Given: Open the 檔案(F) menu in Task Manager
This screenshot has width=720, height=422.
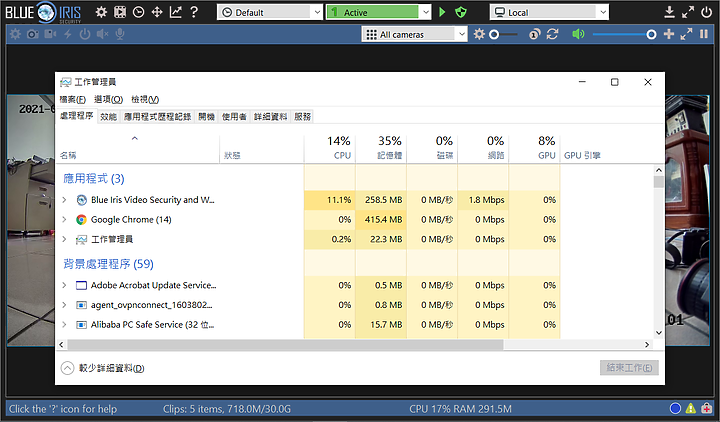Looking at the screenshot, I should tap(73, 99).
